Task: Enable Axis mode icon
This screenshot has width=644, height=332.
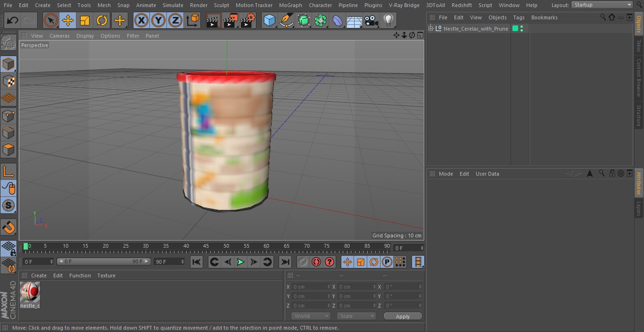Action: [8, 171]
